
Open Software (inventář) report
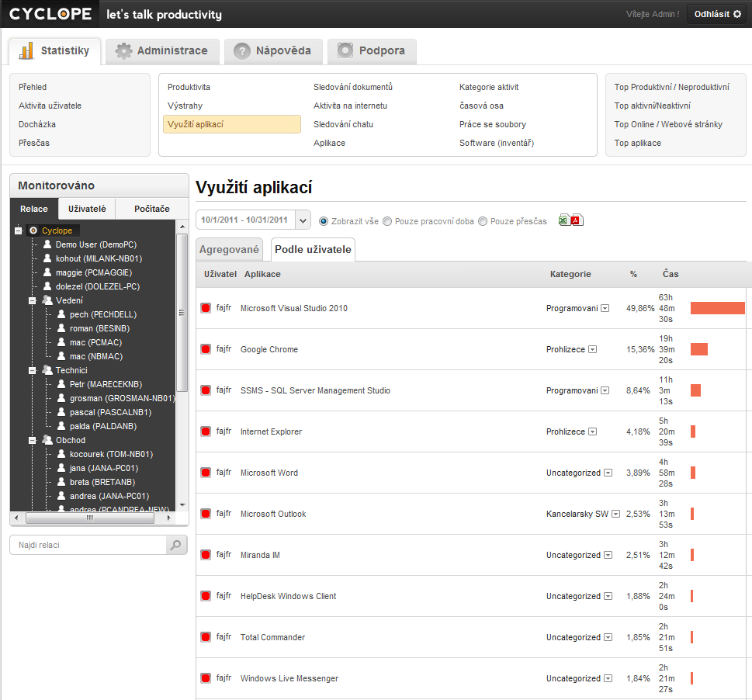pyautogui.click(x=497, y=143)
